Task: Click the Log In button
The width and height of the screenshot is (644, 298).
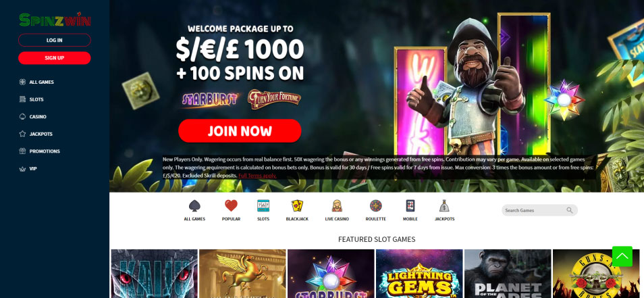Action: click(55, 41)
